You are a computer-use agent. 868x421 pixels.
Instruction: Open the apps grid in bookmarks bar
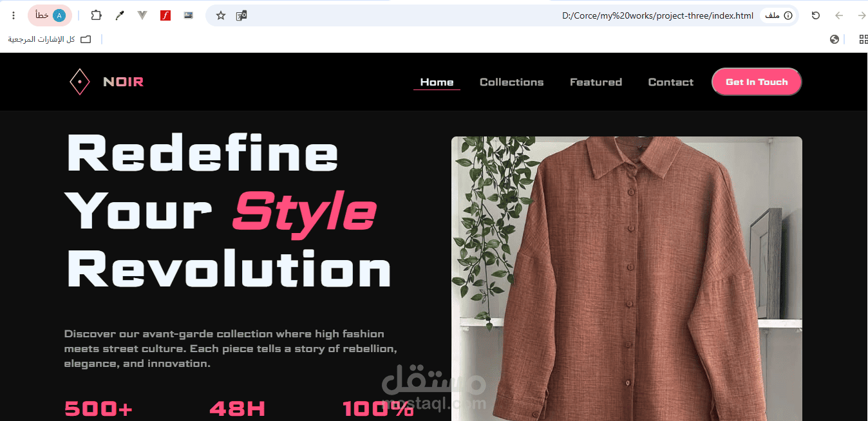tap(863, 39)
